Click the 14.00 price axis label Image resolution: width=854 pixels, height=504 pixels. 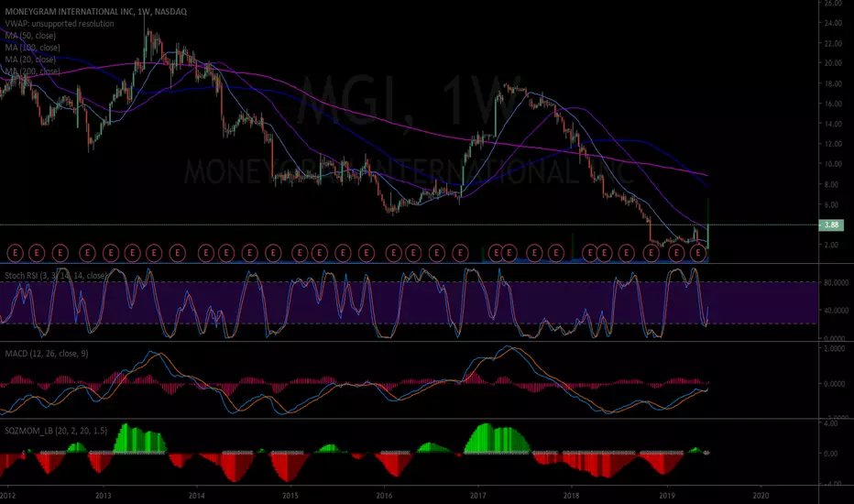[x=833, y=124]
